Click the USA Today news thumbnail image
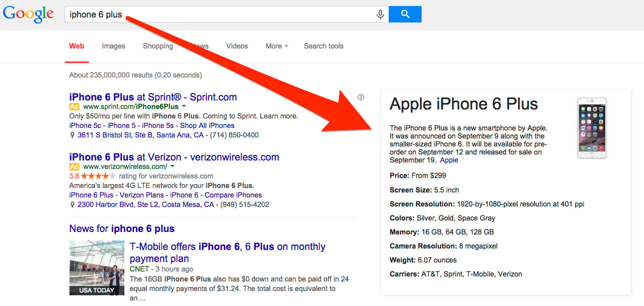 point(96,268)
